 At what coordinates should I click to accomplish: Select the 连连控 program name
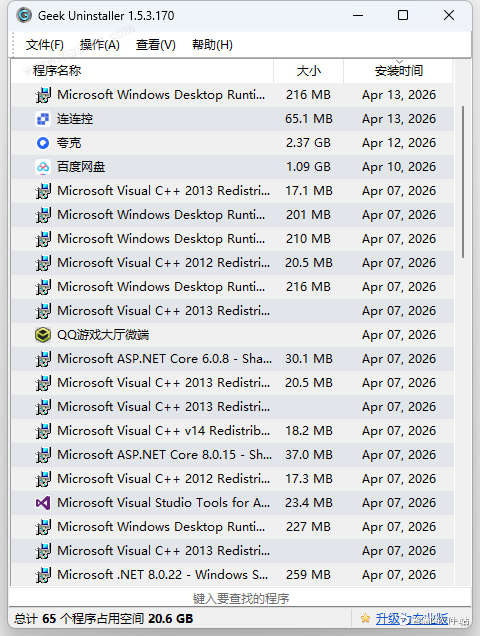click(75, 119)
